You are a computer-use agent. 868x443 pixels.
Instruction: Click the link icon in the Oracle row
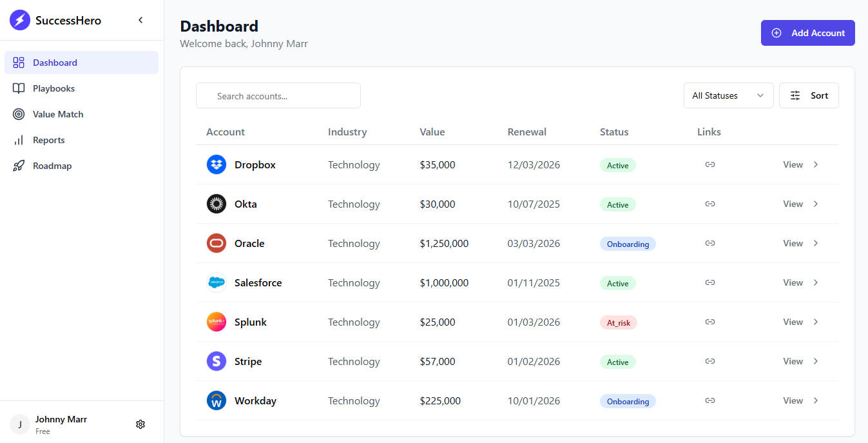[709, 243]
